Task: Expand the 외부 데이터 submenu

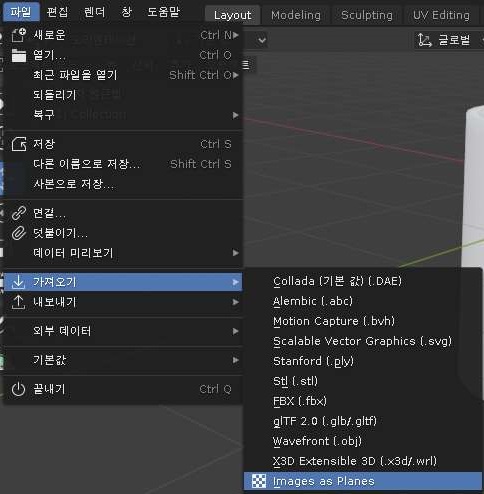Action: click(123, 331)
